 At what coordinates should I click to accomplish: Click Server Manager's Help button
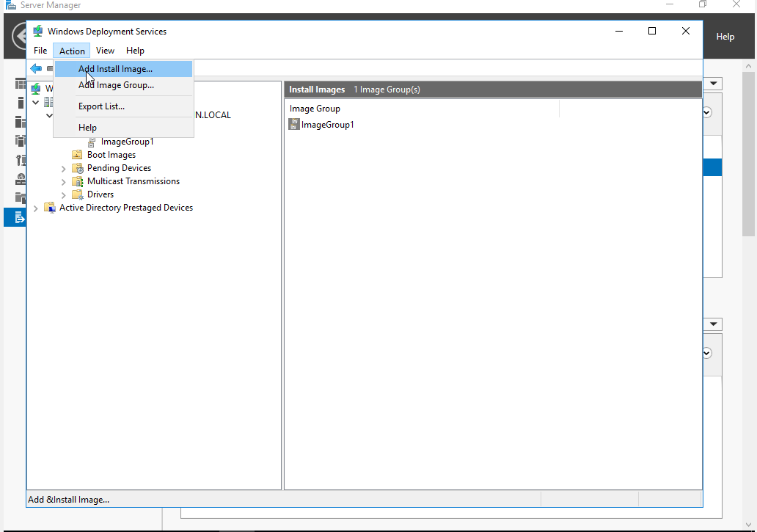tap(725, 37)
